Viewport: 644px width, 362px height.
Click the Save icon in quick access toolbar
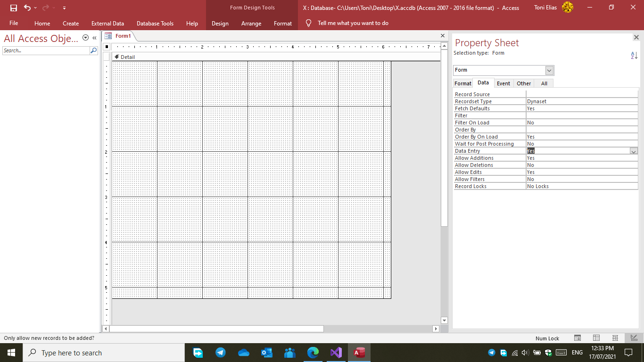[x=14, y=8]
